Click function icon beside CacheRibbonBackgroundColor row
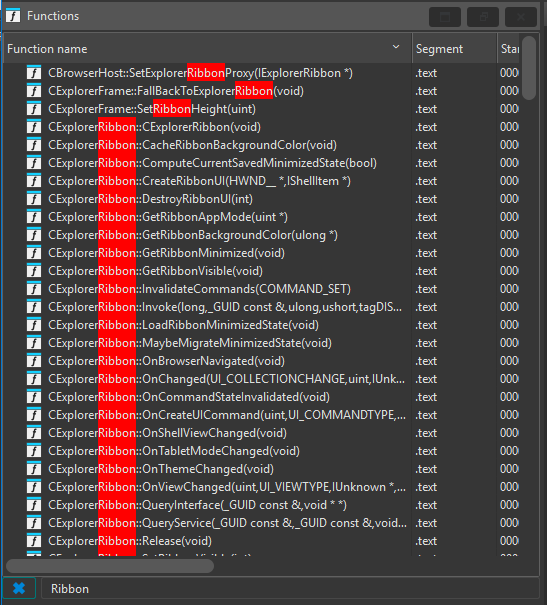 [34, 145]
